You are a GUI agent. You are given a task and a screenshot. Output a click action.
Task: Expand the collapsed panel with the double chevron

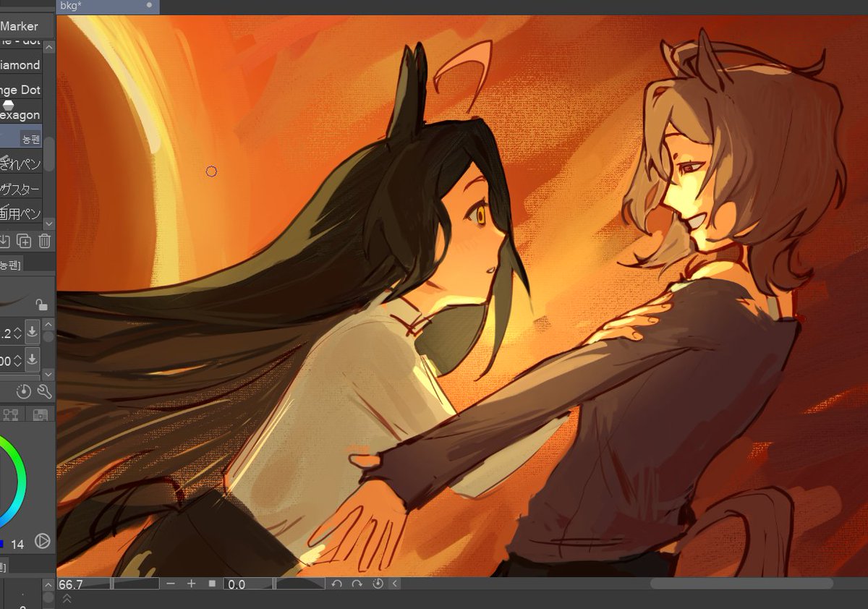point(67,598)
